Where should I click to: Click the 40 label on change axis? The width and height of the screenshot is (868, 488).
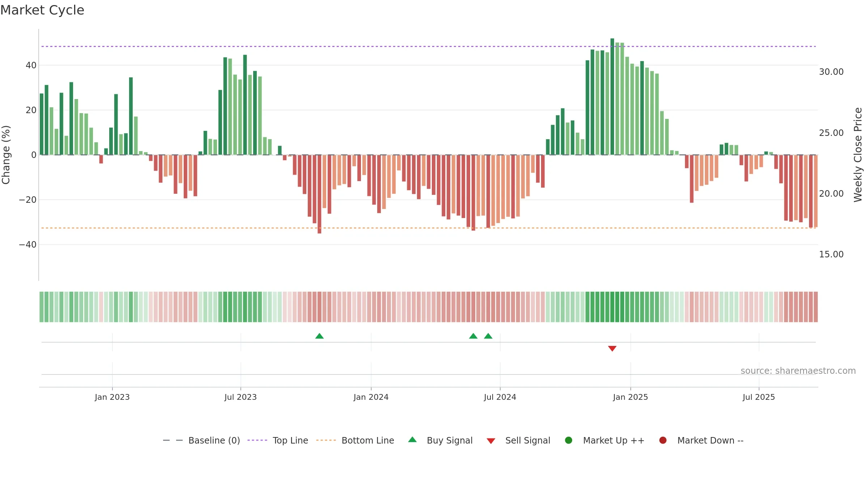click(31, 65)
